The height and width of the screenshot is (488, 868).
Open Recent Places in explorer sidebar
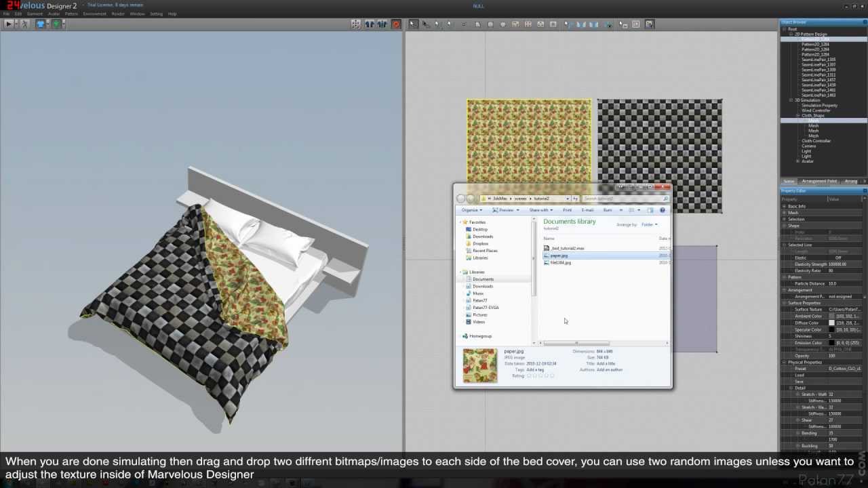[485, 251]
